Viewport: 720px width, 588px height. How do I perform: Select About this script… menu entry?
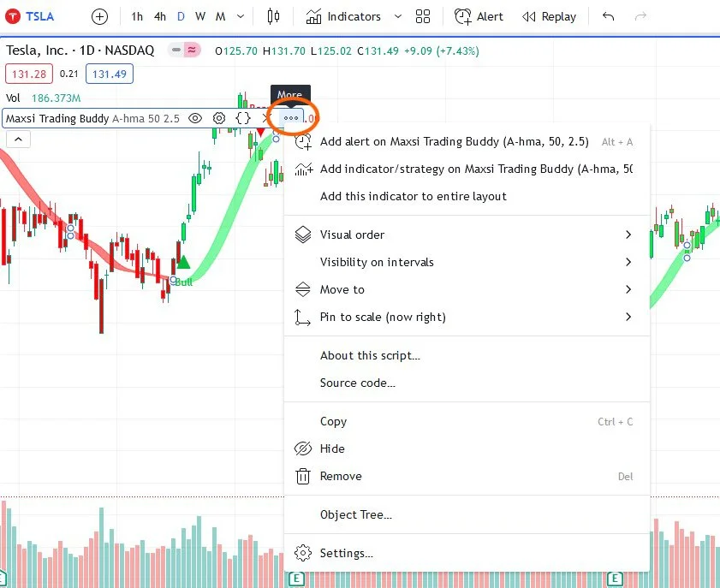467,356
